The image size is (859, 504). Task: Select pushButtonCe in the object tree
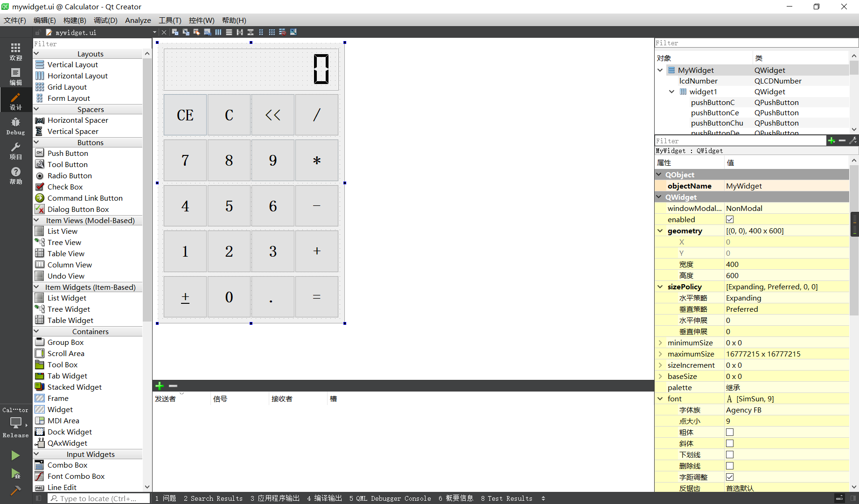pyautogui.click(x=715, y=112)
